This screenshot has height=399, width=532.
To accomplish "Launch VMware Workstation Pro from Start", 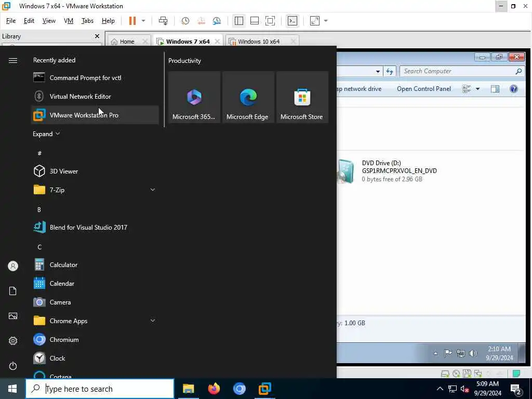I will pyautogui.click(x=95, y=115).
